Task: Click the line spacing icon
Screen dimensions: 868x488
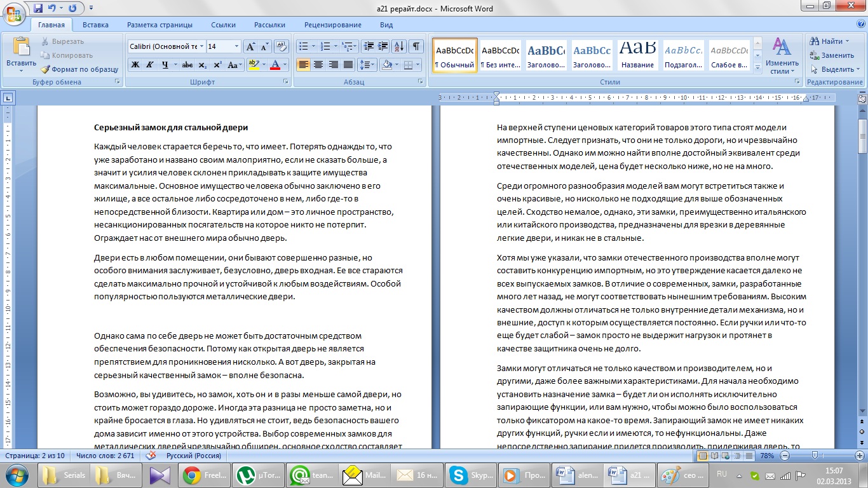Action: 365,65
